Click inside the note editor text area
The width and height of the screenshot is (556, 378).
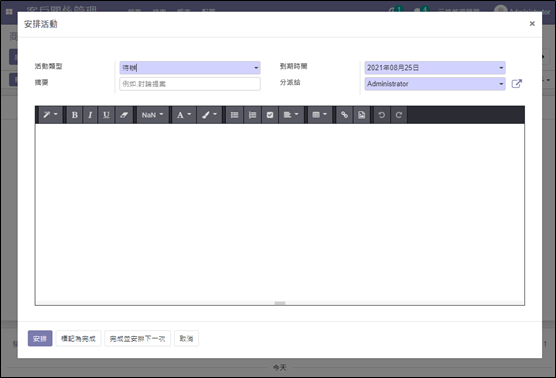pyautogui.click(x=279, y=213)
